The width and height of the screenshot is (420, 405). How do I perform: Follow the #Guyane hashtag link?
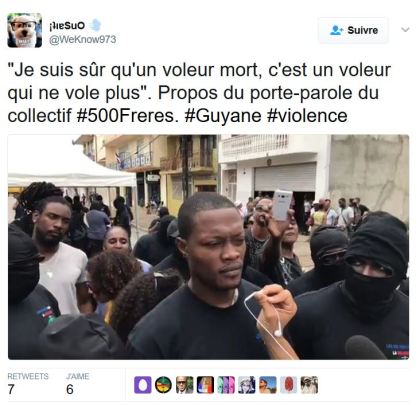tap(223, 116)
